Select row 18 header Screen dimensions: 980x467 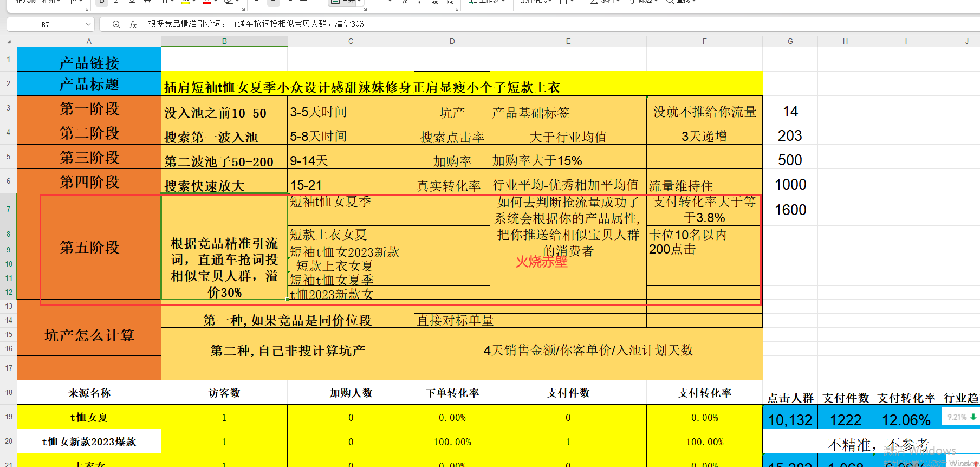[x=9, y=392]
